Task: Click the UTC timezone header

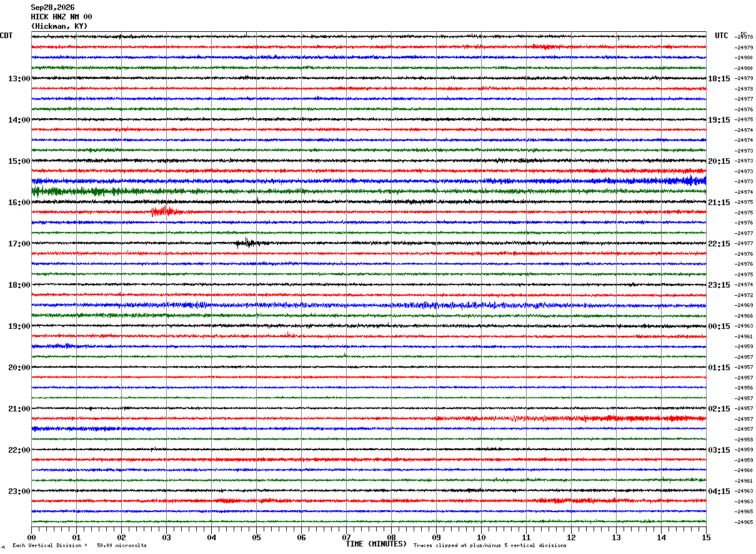Action: pyautogui.click(x=722, y=36)
